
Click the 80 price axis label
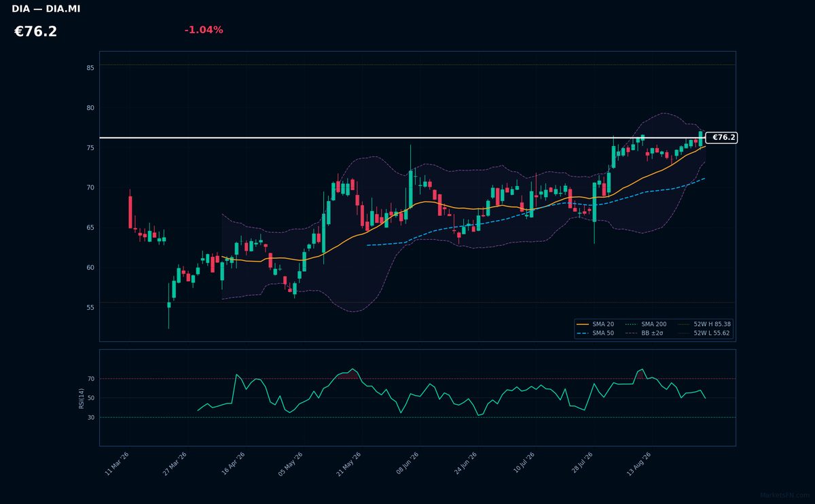[x=90, y=108]
